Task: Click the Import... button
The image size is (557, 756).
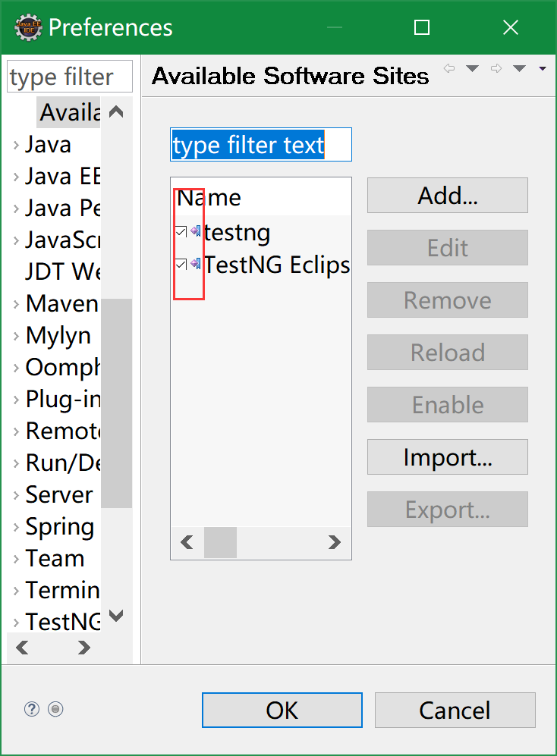Action: click(x=448, y=456)
